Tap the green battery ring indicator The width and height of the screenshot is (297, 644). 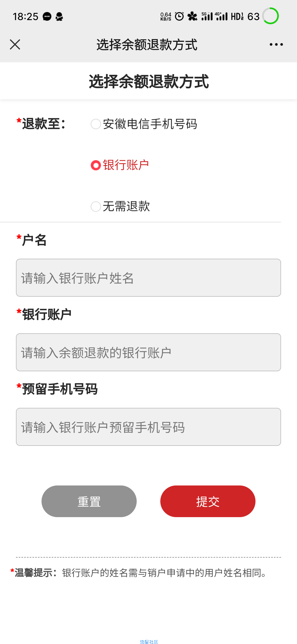tap(270, 16)
